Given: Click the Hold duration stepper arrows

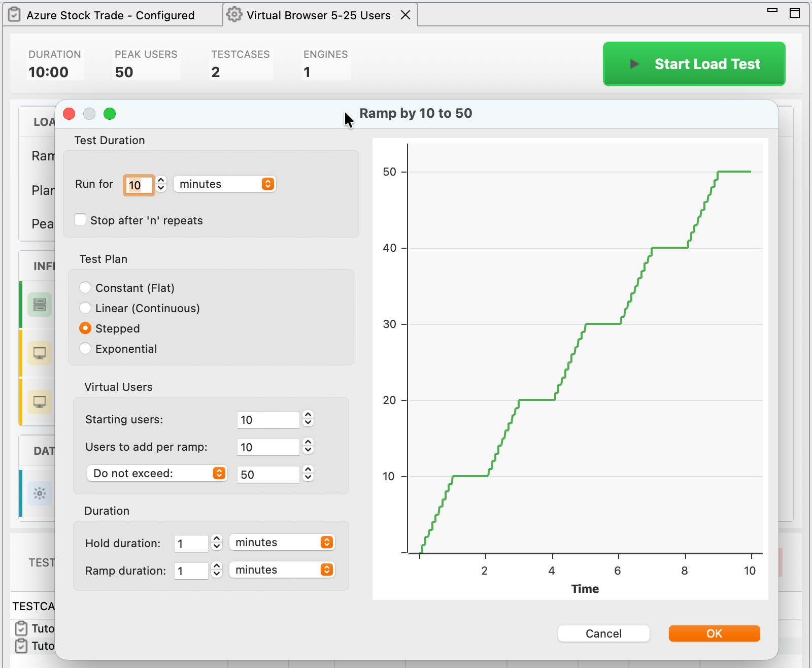Looking at the screenshot, I should click(x=217, y=543).
